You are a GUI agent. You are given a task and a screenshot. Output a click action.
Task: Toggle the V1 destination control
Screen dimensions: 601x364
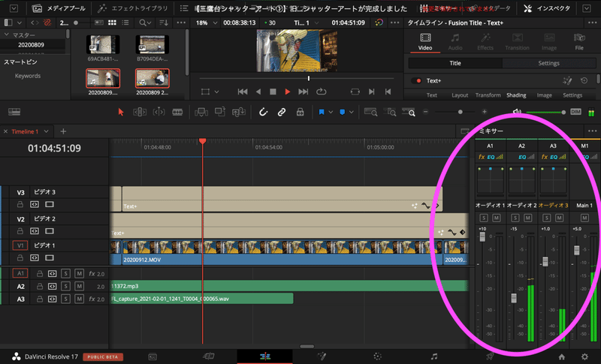point(20,245)
